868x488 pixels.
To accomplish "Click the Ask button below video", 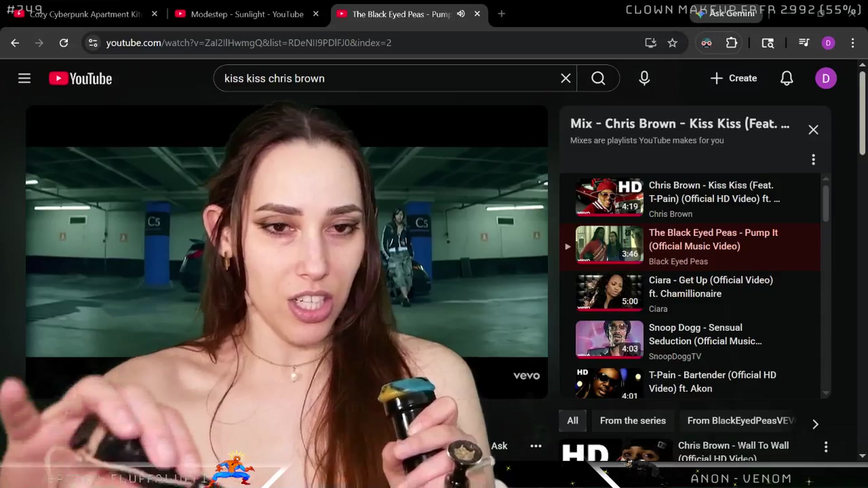I will (499, 446).
